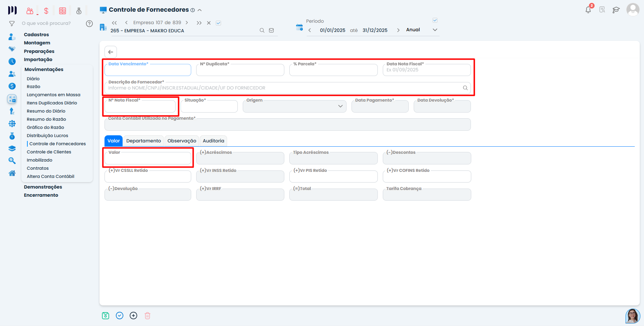Toggle the checkbox above the Período selector
The width and height of the screenshot is (644, 326).
[435, 20]
